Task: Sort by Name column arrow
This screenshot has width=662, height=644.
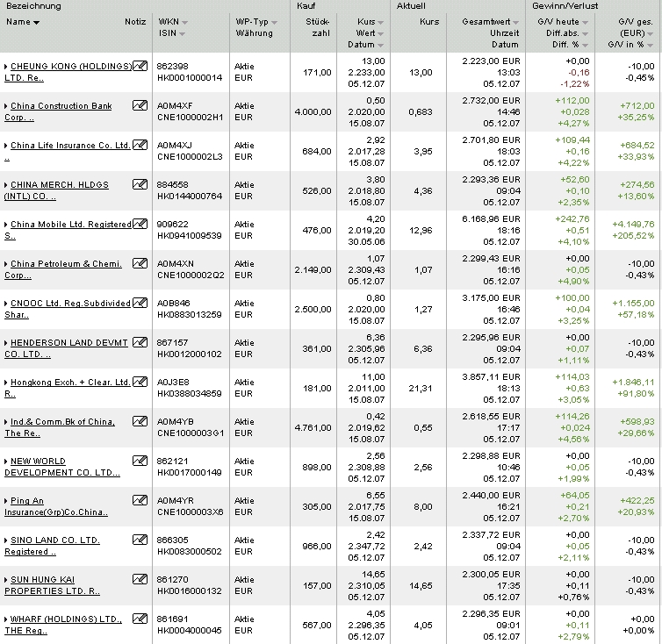Action: [36, 22]
